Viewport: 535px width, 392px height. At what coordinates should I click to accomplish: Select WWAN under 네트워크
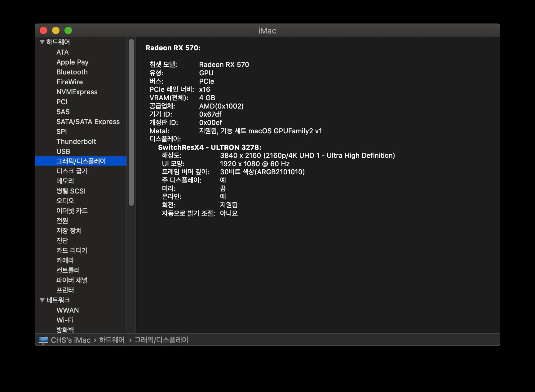point(68,310)
